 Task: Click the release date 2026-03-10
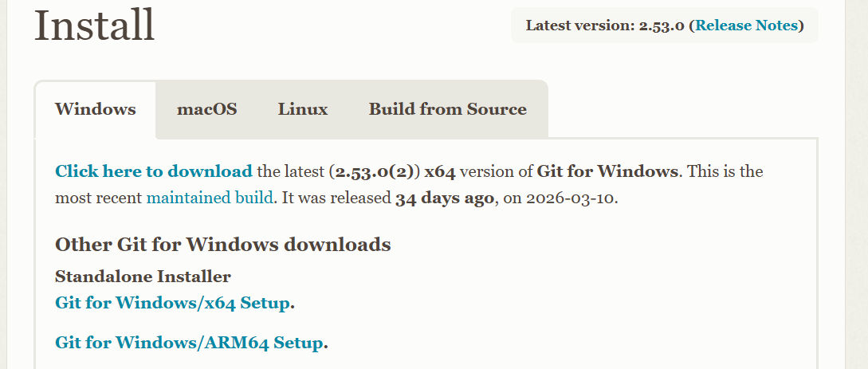click(x=572, y=198)
